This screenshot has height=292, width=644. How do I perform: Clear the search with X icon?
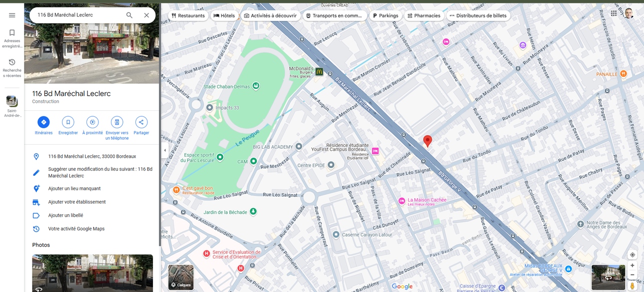point(146,15)
